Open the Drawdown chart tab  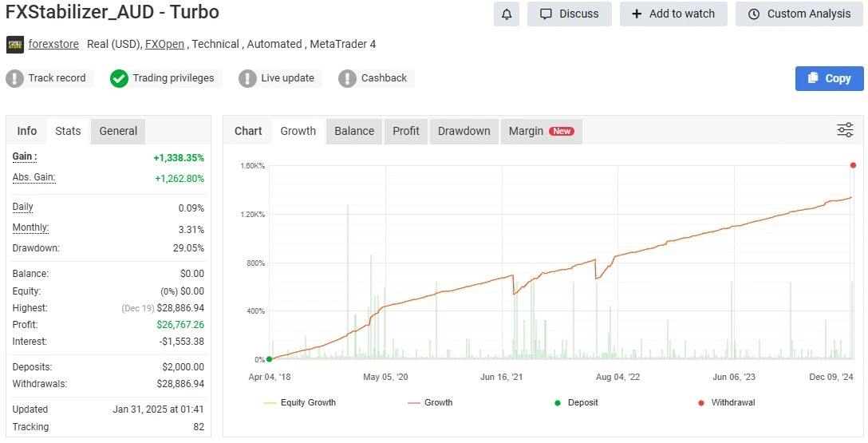pyautogui.click(x=464, y=131)
